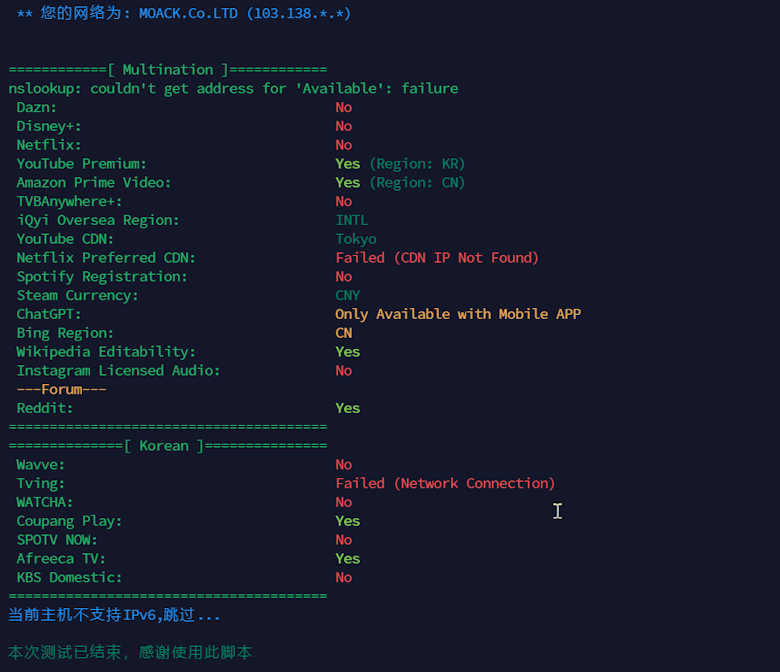The height and width of the screenshot is (672, 780).
Task: Click the IPv6 not supported message line
Action: pyautogui.click(x=114, y=615)
